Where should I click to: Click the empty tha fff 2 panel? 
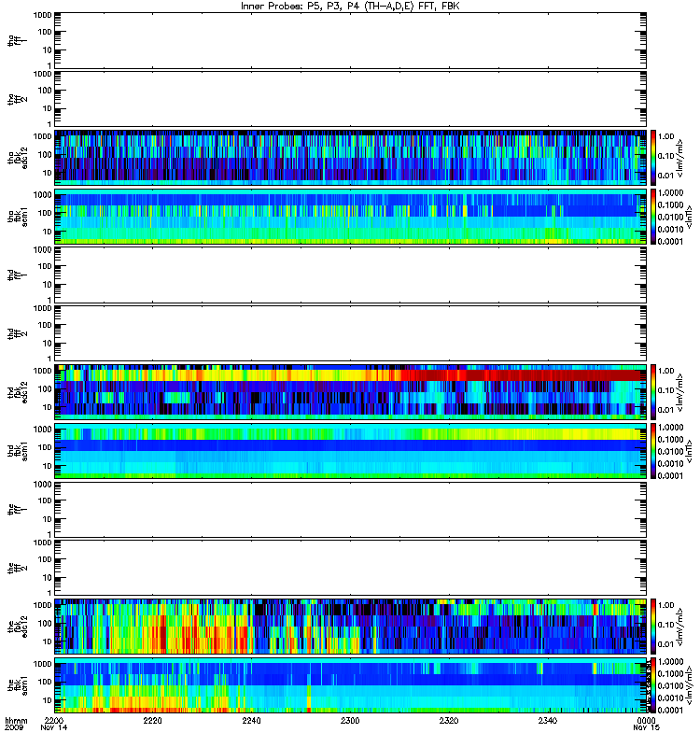point(351,99)
